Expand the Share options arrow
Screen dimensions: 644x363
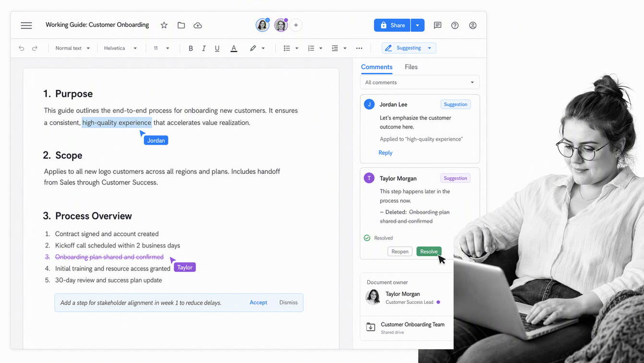(417, 25)
